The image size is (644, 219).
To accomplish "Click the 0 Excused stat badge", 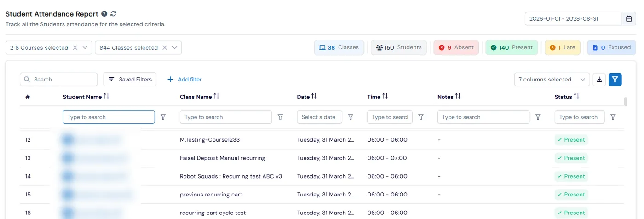I will [611, 47].
